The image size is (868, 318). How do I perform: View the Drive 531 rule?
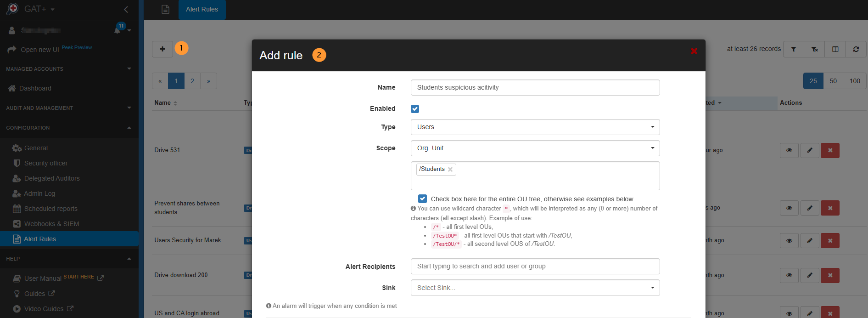(789, 150)
